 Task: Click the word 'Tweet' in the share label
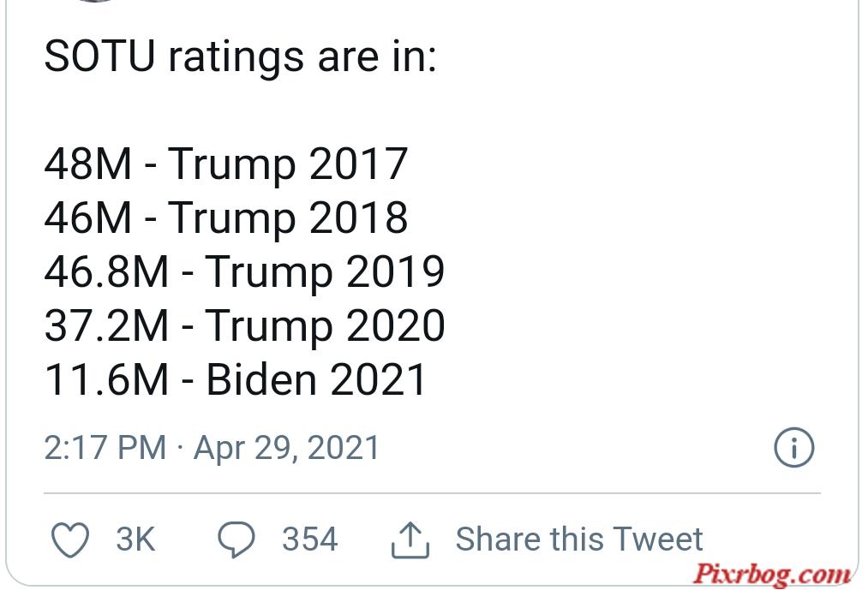click(658, 539)
